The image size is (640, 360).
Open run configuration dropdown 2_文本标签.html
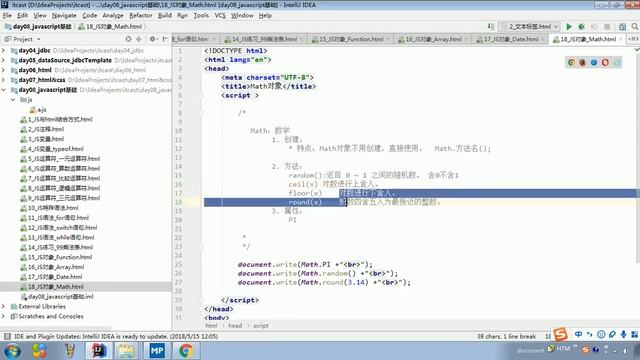point(529,27)
